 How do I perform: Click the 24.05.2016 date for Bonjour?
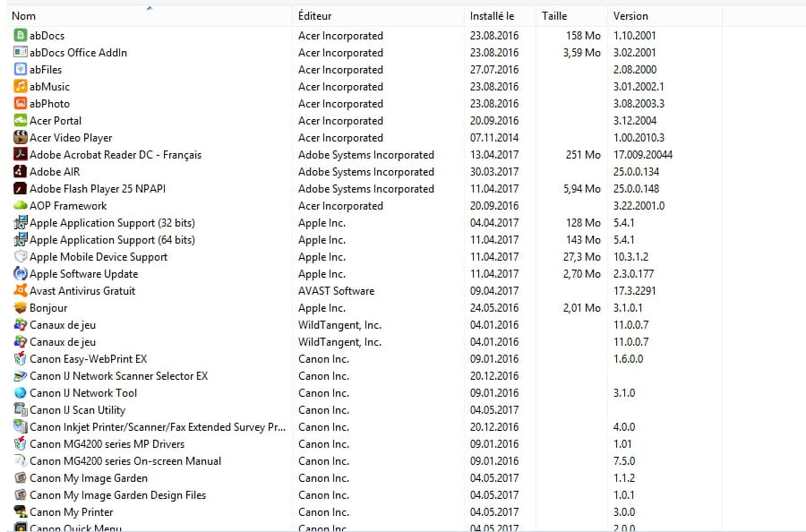coord(494,308)
